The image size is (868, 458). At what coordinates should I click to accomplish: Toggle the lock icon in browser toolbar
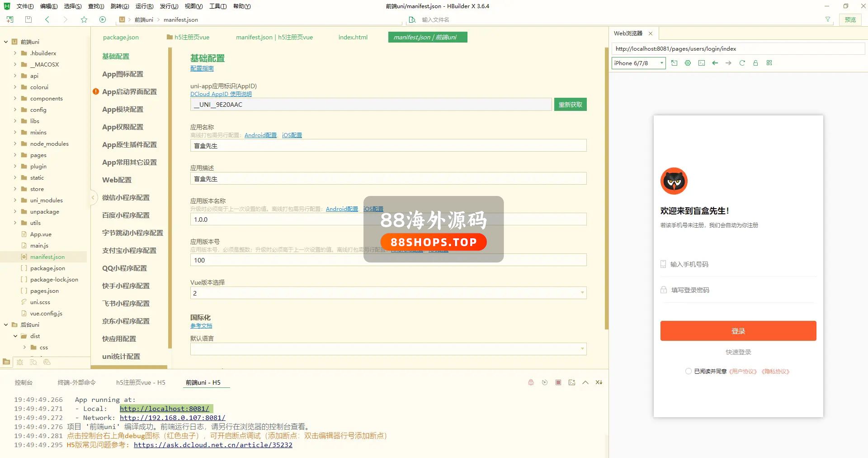(x=755, y=63)
